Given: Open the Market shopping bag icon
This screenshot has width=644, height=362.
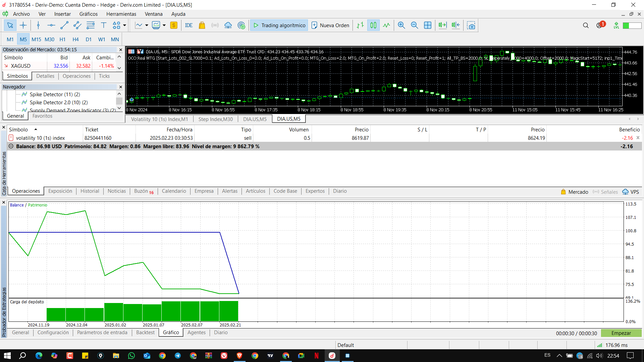Looking at the screenshot, I should click(202, 25).
